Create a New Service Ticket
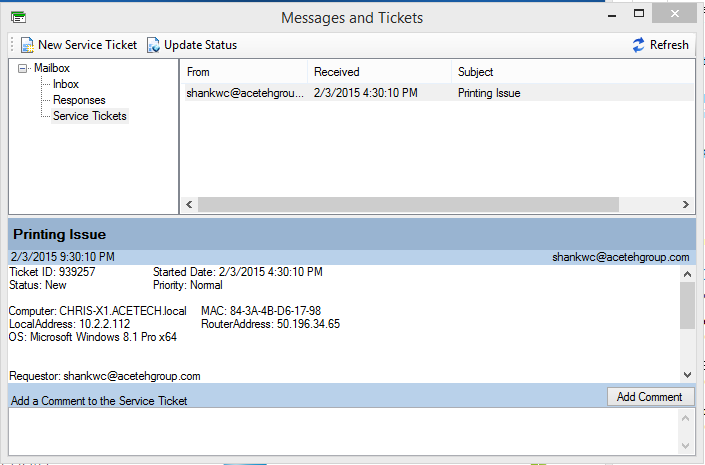 79,45
